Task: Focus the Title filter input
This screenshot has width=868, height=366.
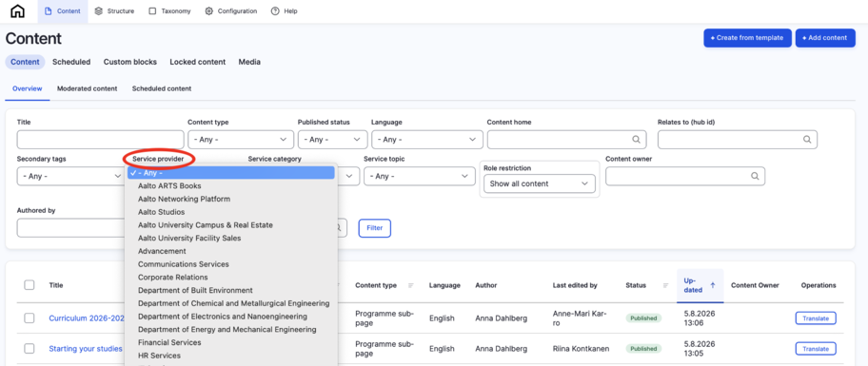Action: coord(100,140)
